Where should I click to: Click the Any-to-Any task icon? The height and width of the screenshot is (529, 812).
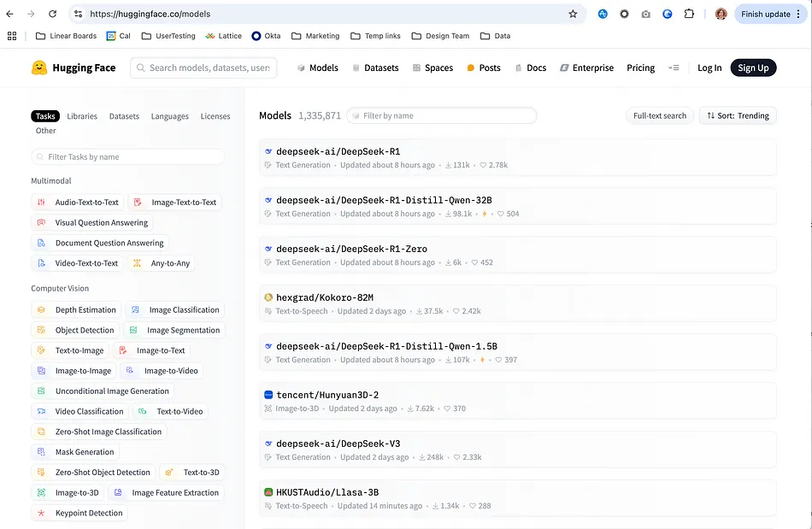138,263
